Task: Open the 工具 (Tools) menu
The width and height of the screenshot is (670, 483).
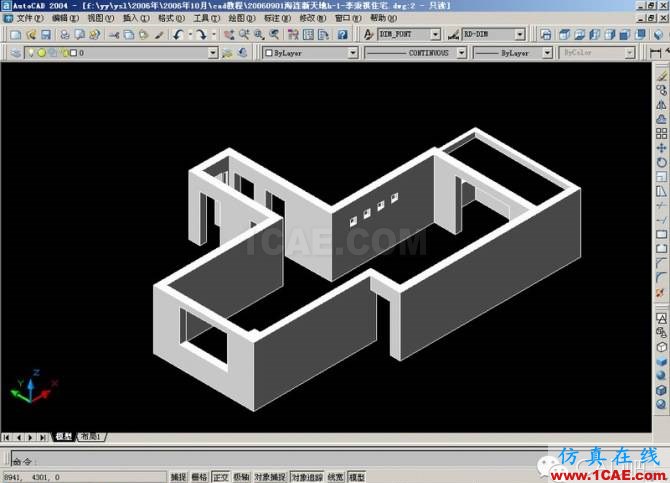Action: point(207,18)
